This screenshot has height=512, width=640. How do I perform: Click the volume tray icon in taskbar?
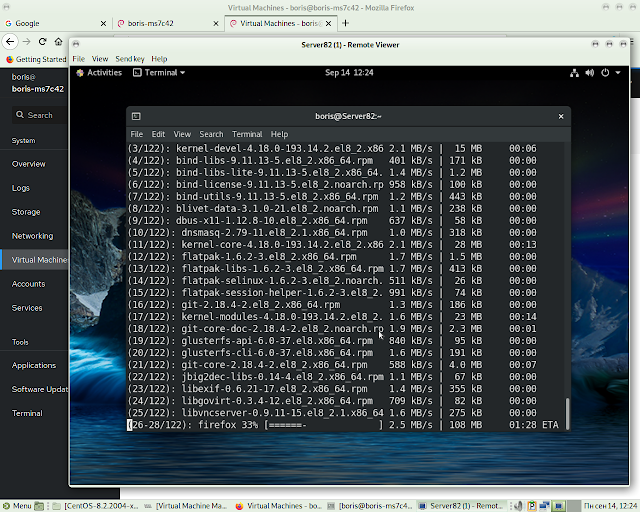(x=518, y=506)
